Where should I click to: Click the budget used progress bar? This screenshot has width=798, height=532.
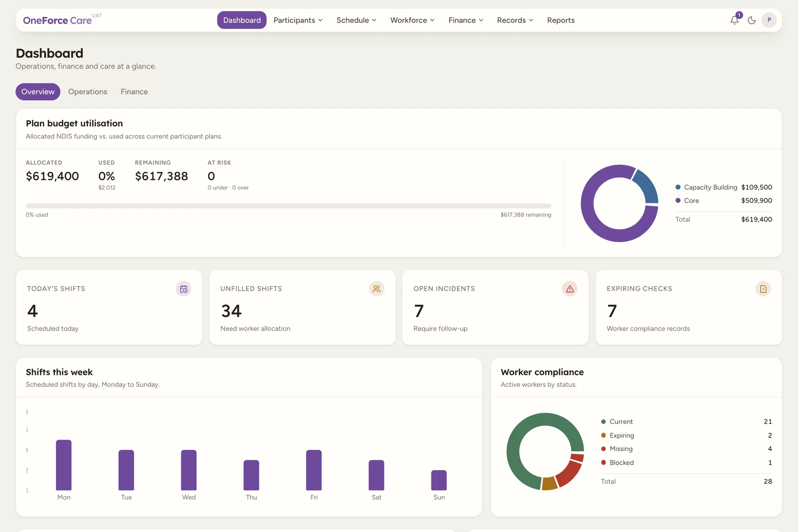pos(288,205)
